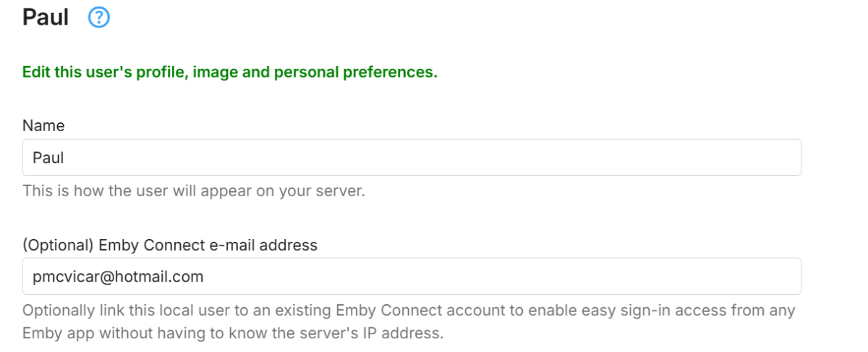Click the "(Optional) Emby Connect e-mail address" label
This screenshot has width=868, height=352.
click(x=169, y=245)
